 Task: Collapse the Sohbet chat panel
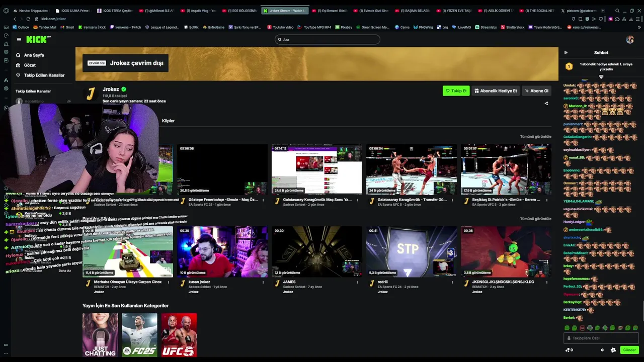tap(566, 52)
